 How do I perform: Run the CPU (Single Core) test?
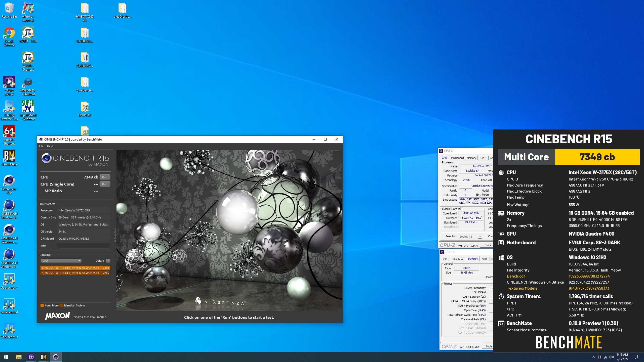tap(105, 184)
